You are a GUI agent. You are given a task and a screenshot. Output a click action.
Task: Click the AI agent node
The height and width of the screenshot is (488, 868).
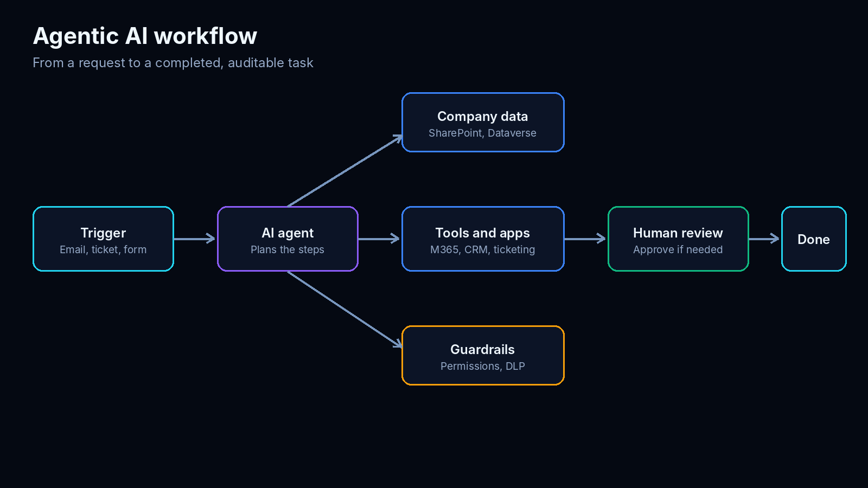288,239
